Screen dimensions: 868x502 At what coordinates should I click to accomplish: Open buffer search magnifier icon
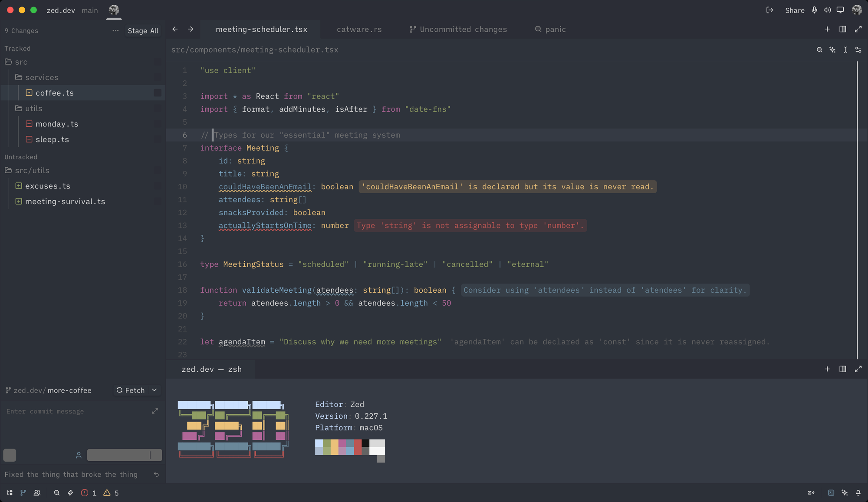click(x=819, y=50)
